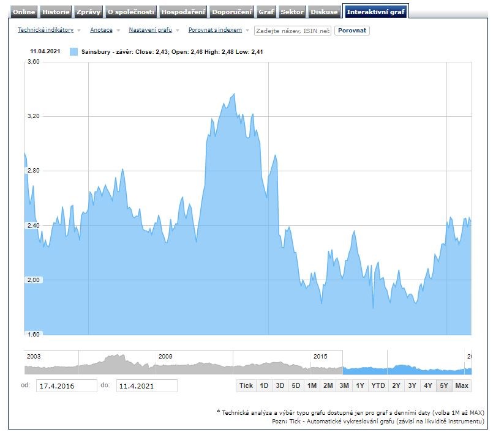The width and height of the screenshot is (504, 435).
Task: Go to the Zprávy tab
Action: point(88,12)
